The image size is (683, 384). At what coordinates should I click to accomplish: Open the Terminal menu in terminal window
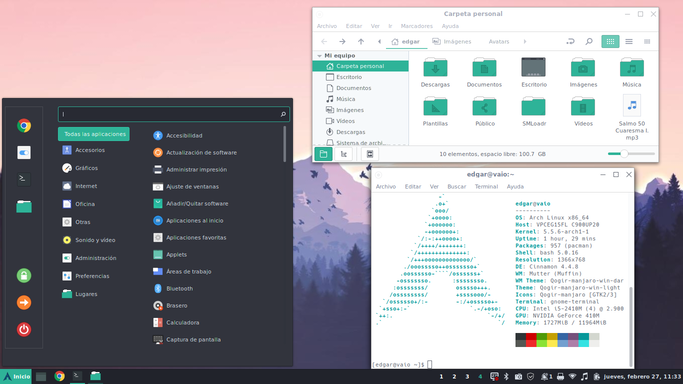tap(486, 186)
